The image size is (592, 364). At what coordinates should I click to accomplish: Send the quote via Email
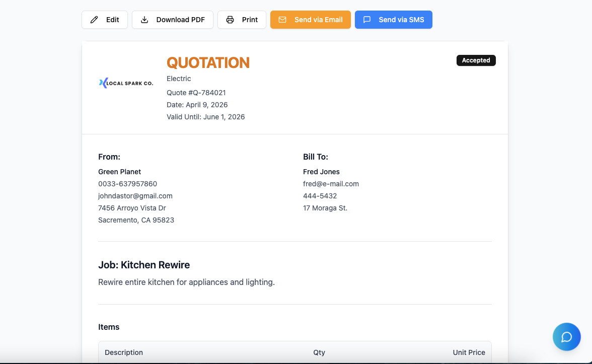[310, 20]
